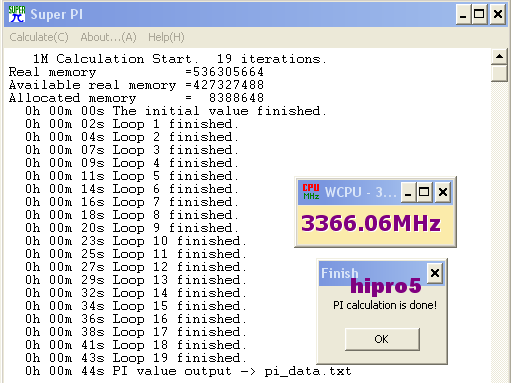The width and height of the screenshot is (511, 383).
Task: Click the scrollbar up arrow
Action: [499, 56]
